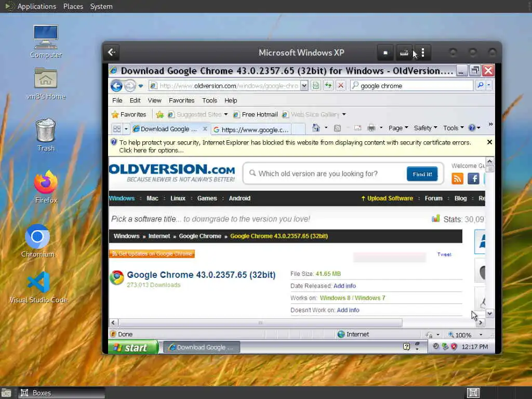Click Add to Favorites Bar icon
532x399 pixels.
160,115
